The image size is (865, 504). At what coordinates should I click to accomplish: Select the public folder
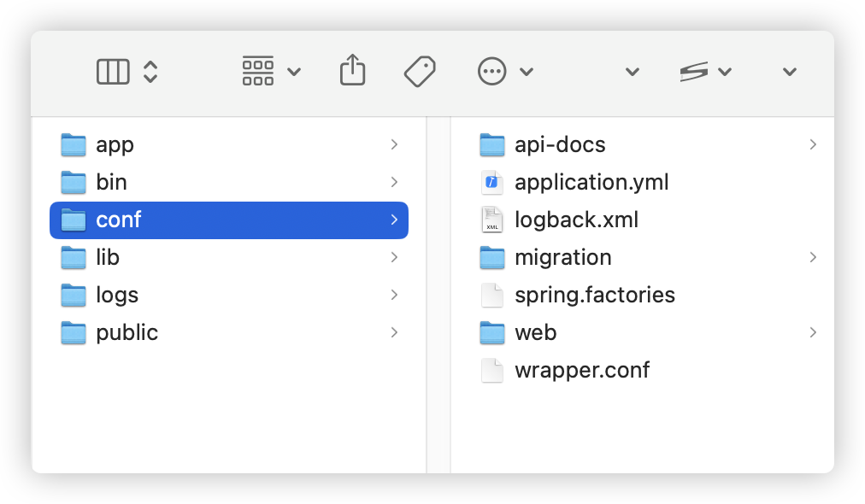[127, 332]
